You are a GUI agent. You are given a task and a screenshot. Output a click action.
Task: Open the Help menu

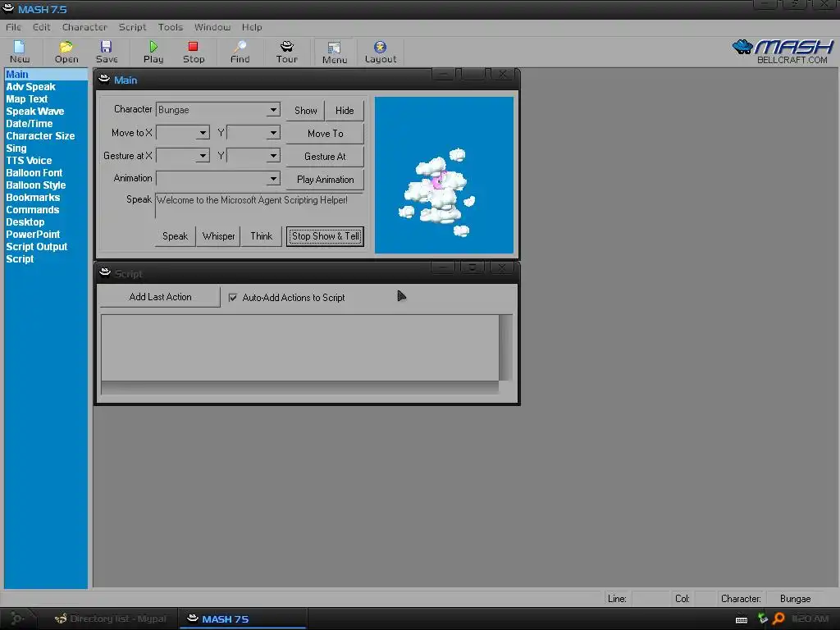click(252, 27)
